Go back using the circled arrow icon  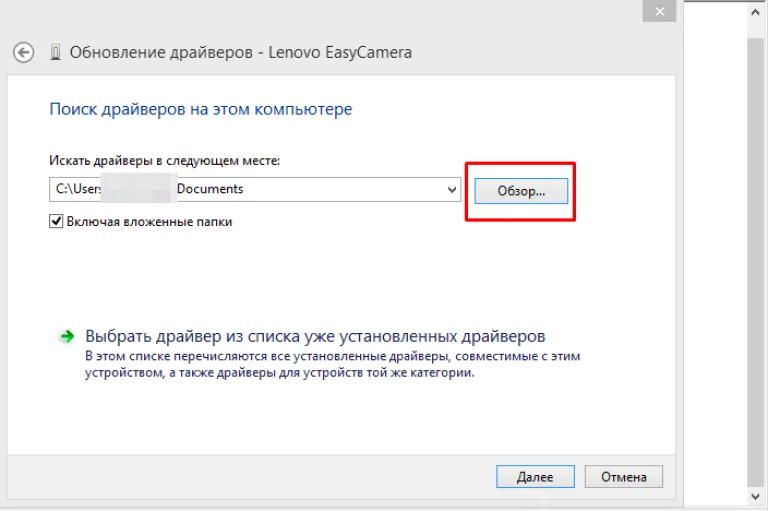pos(24,52)
